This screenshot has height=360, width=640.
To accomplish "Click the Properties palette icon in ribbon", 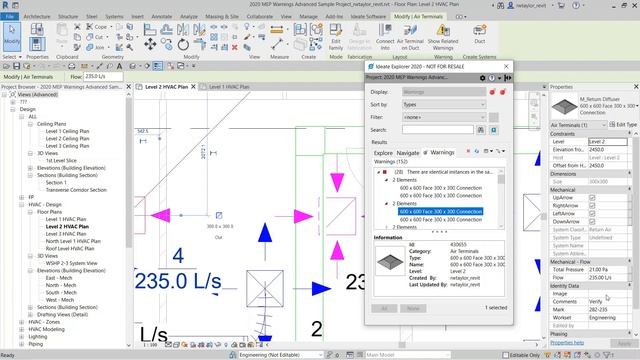I will 37,44.
